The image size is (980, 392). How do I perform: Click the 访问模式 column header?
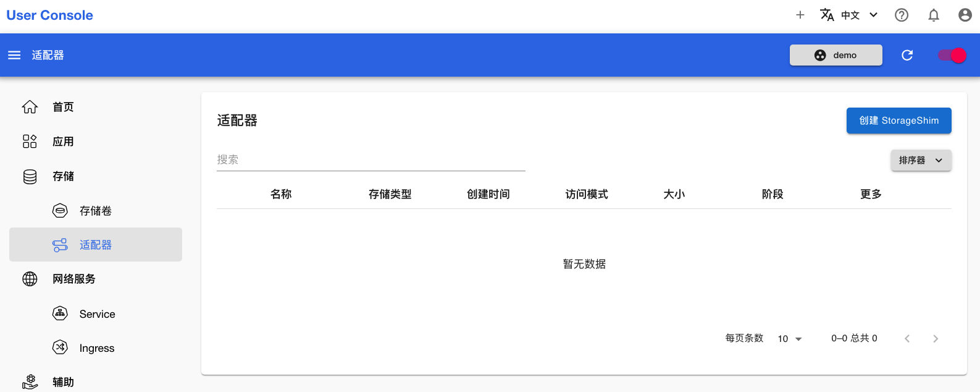tap(587, 194)
